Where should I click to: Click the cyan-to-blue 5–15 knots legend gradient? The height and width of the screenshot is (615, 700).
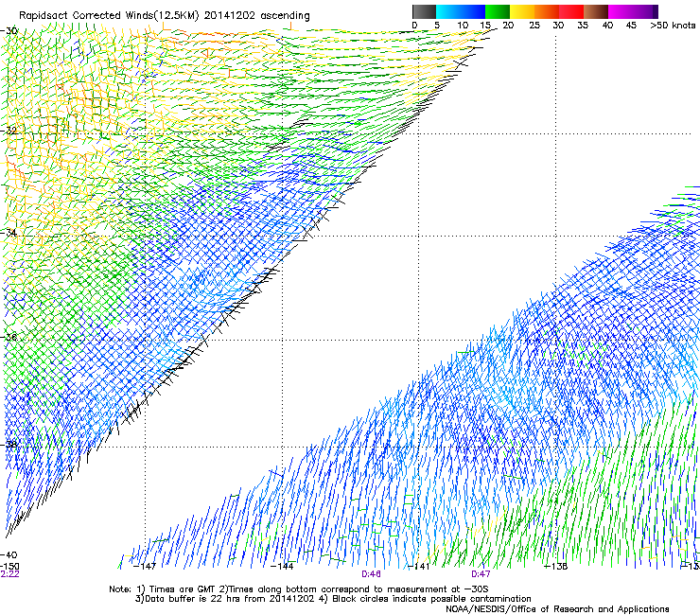tap(461, 11)
